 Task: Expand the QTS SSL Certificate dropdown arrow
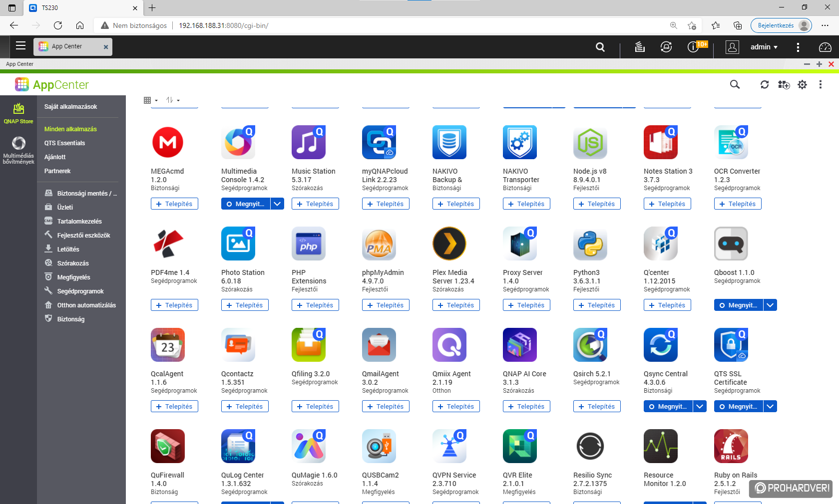coord(771,406)
